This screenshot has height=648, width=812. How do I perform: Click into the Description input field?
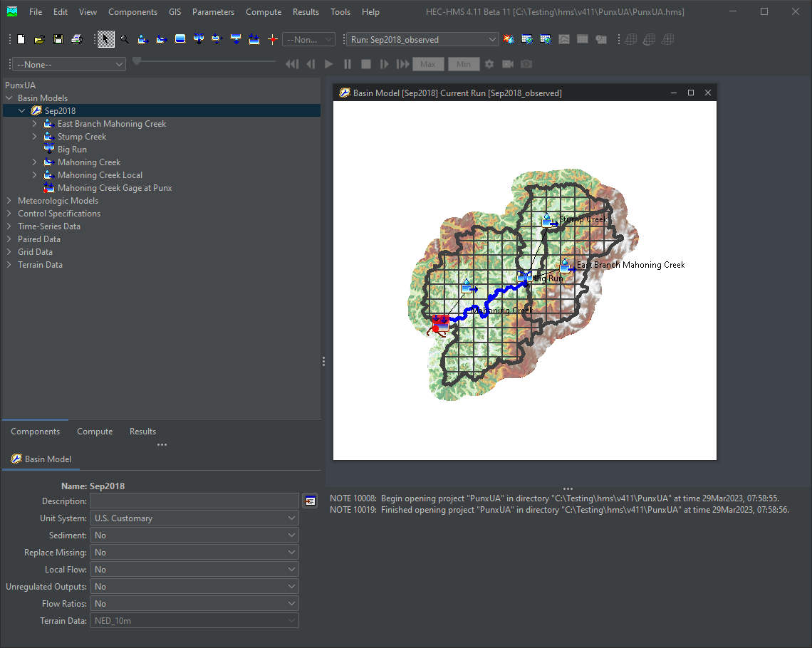pyautogui.click(x=194, y=501)
